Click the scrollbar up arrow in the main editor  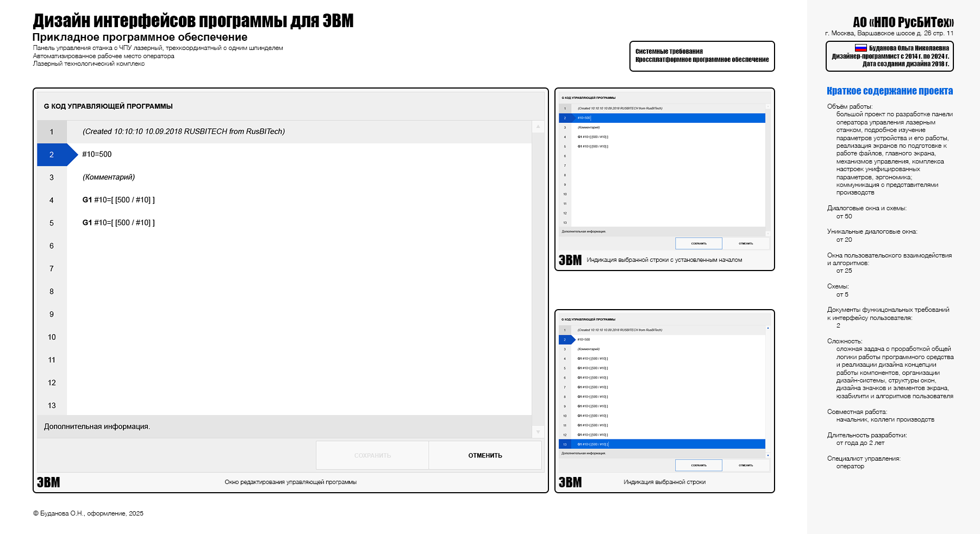pyautogui.click(x=537, y=126)
